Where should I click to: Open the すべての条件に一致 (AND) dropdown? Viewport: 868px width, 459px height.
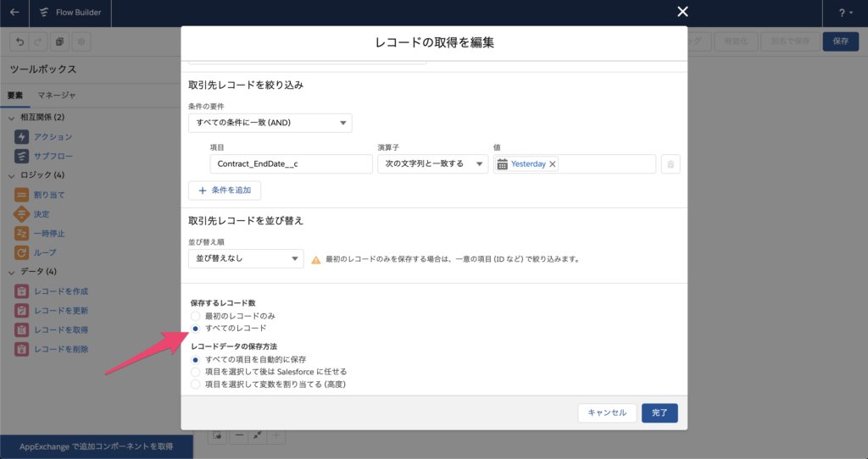point(270,123)
